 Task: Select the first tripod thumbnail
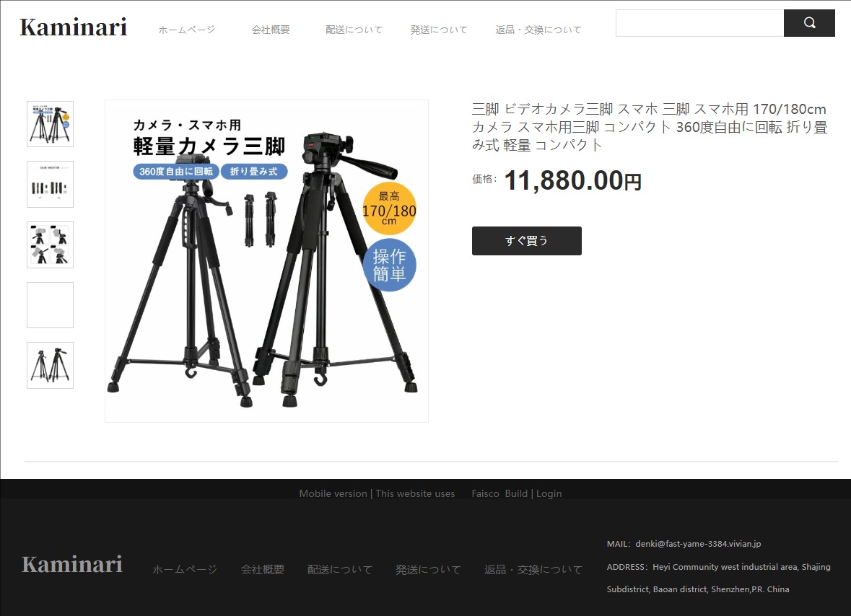click(x=50, y=124)
